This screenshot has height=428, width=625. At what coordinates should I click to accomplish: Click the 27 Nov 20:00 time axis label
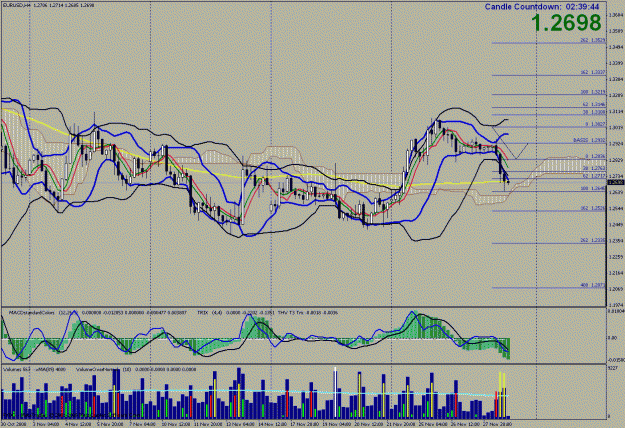[x=498, y=424]
